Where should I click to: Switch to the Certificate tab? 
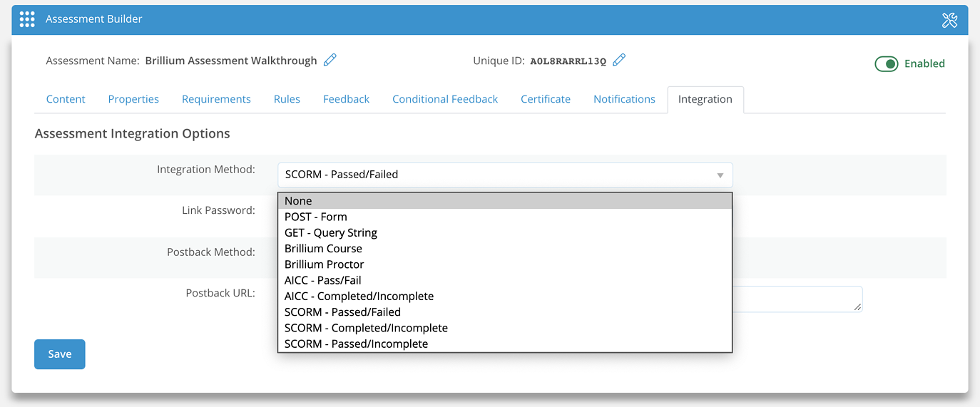(546, 99)
